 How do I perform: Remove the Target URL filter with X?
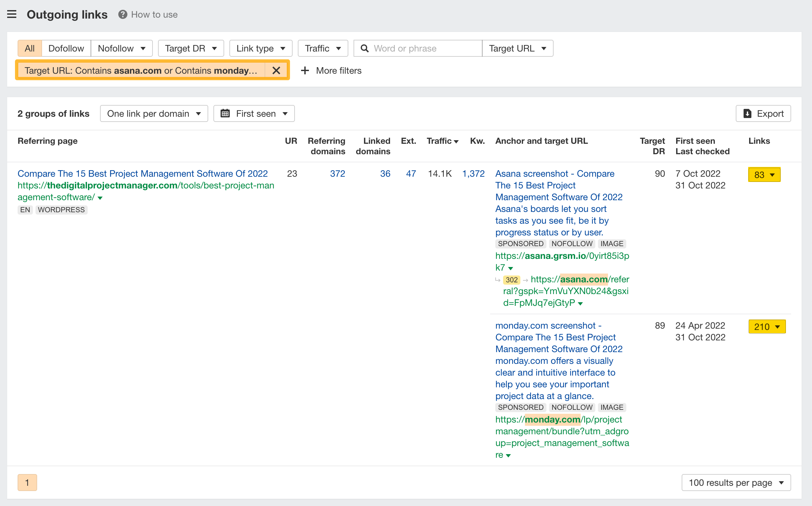(x=276, y=70)
